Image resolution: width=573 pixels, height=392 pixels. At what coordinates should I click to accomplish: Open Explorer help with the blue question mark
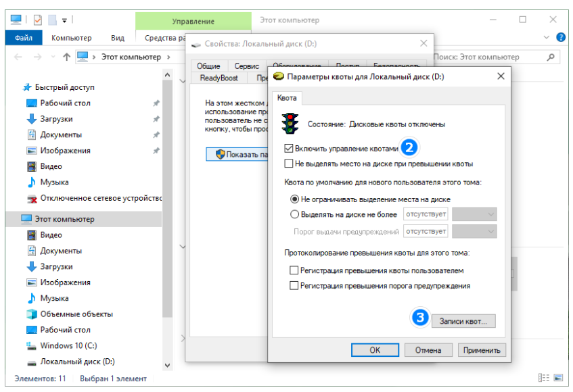click(561, 37)
